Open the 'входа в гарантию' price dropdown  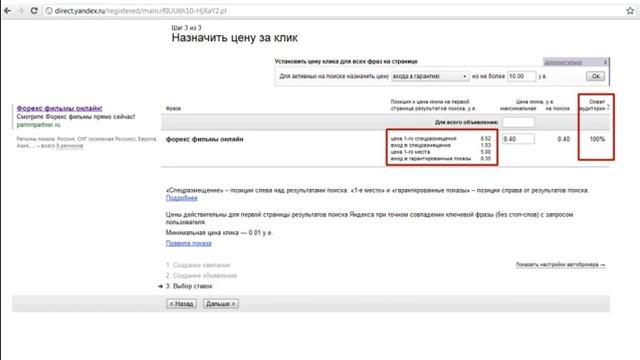[430, 76]
